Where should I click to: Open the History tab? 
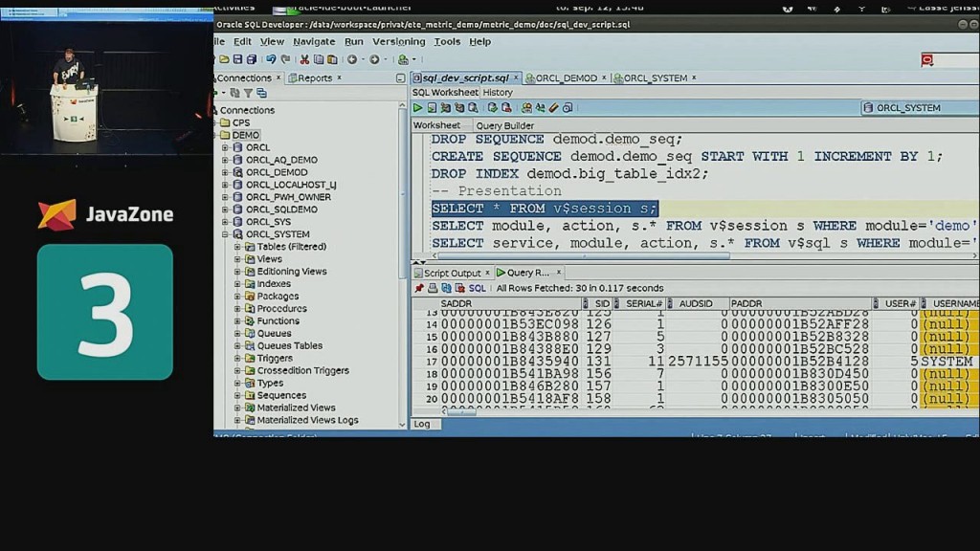pyautogui.click(x=498, y=93)
